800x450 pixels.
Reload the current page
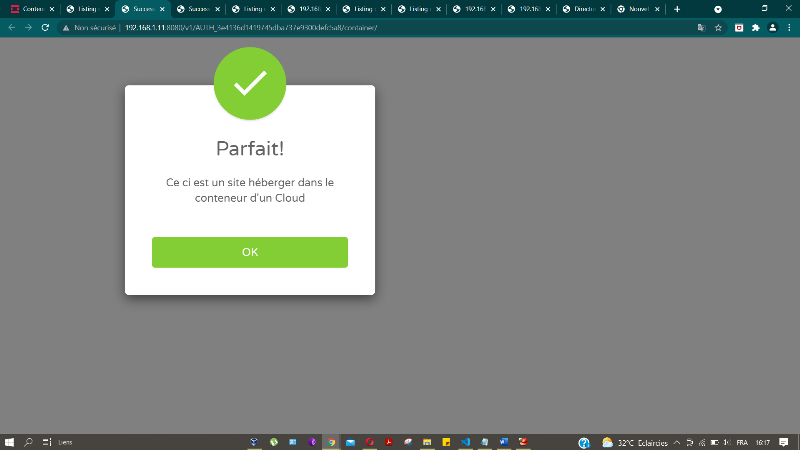(45, 28)
